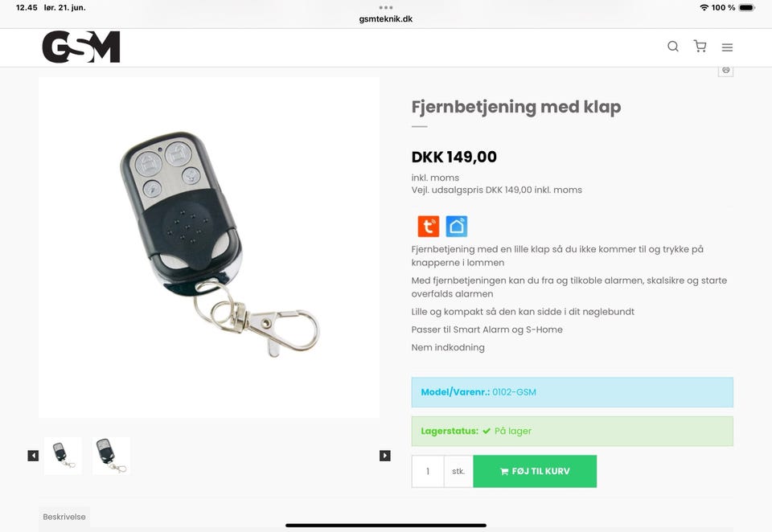Select the first product thumbnail
Image resolution: width=772 pixels, height=532 pixels.
[x=63, y=456]
